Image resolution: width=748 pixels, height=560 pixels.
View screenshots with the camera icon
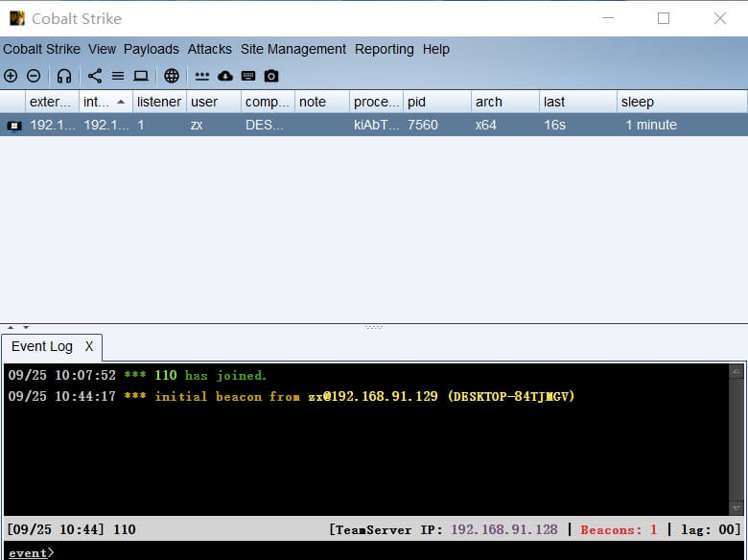click(x=271, y=76)
